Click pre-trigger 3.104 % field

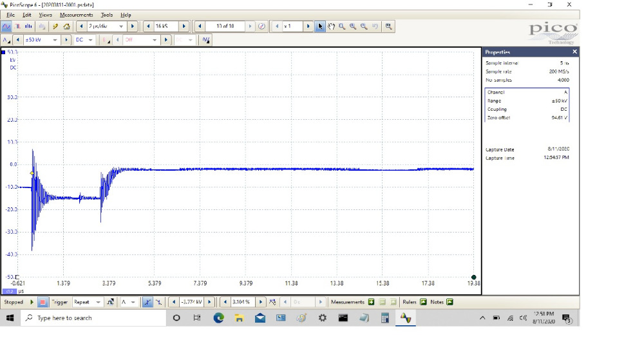coord(242,302)
